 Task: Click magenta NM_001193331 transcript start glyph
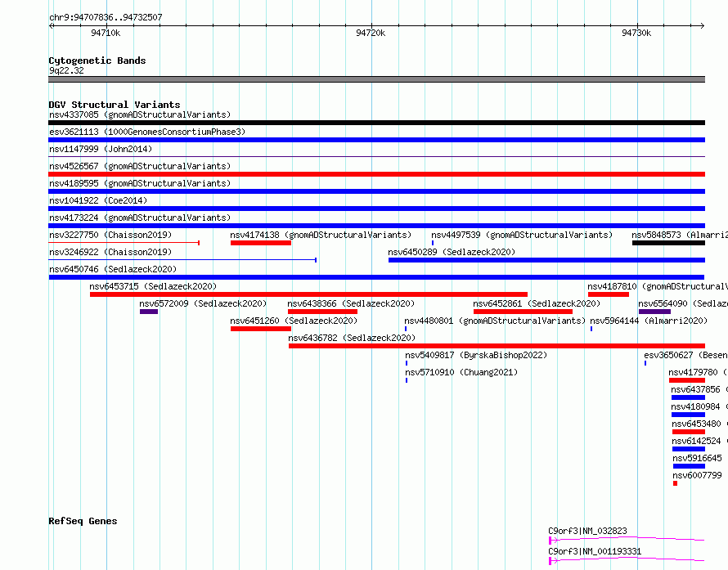(552, 561)
